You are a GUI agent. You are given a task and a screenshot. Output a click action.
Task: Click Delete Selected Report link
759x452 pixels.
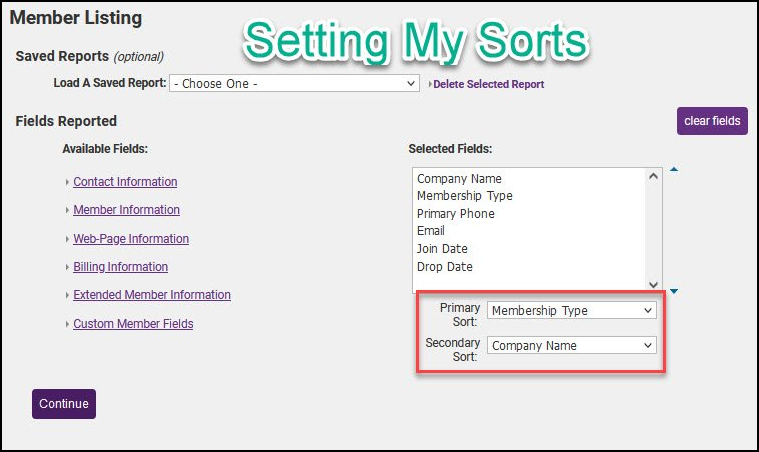click(x=489, y=85)
